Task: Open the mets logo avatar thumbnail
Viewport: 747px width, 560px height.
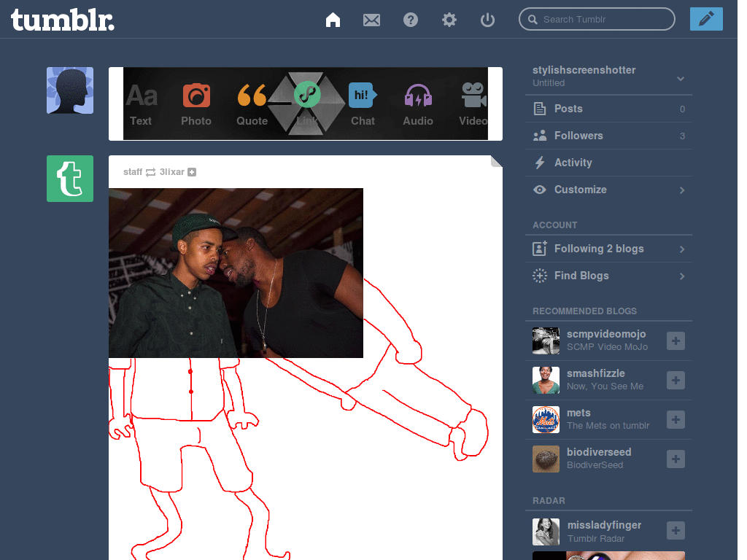Action: tap(546, 419)
